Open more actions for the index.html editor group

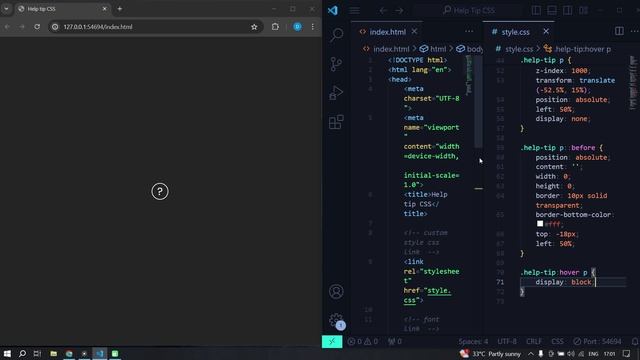[x=469, y=31]
